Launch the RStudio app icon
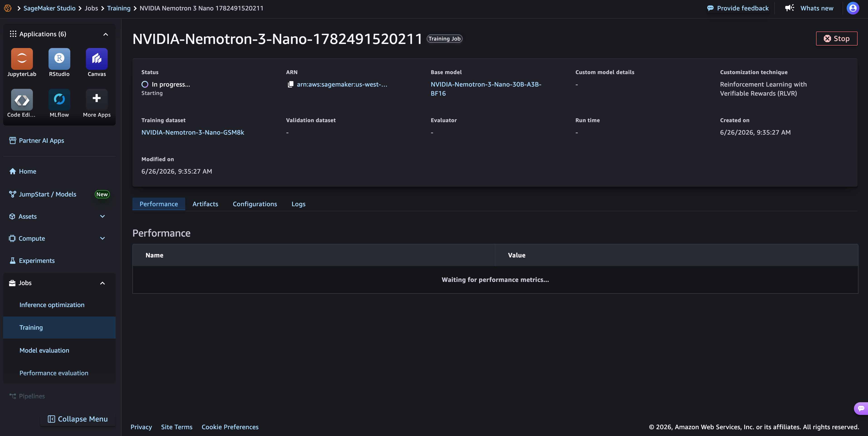This screenshot has height=436, width=868. click(x=59, y=59)
